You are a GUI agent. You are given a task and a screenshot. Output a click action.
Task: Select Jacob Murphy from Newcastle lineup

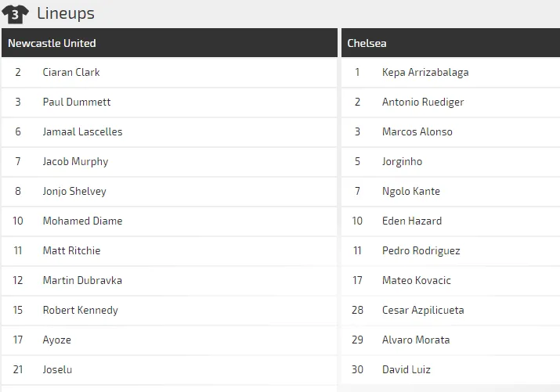point(75,162)
